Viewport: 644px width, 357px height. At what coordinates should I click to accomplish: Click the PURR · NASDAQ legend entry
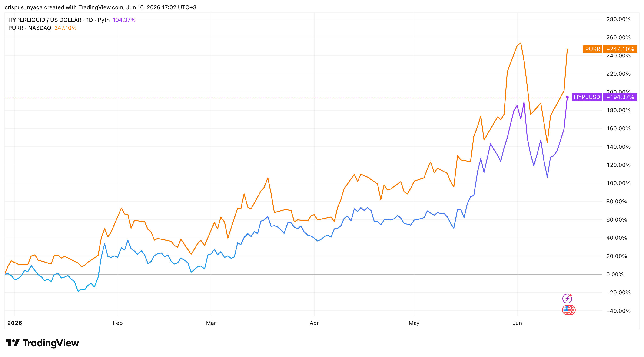click(30, 28)
